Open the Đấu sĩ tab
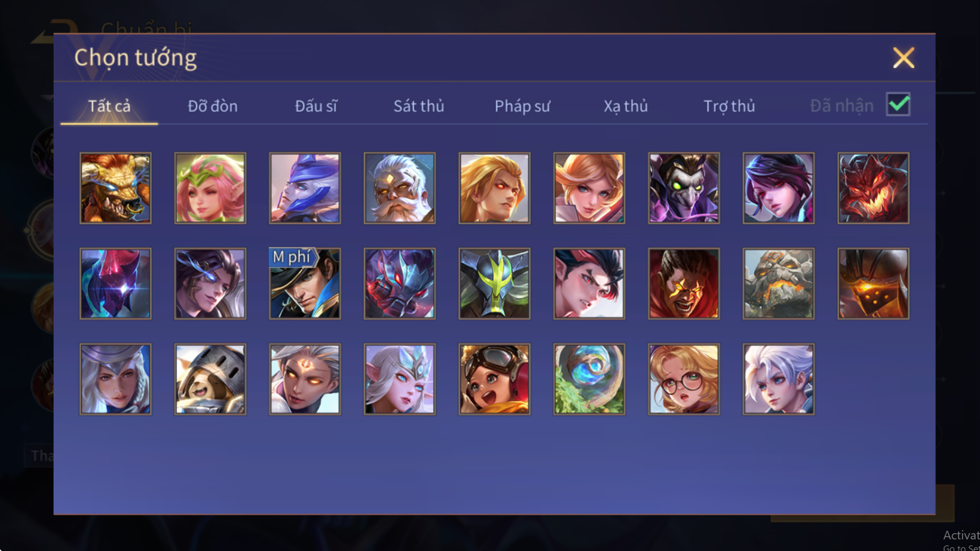This screenshot has width=980, height=551. pos(316,106)
